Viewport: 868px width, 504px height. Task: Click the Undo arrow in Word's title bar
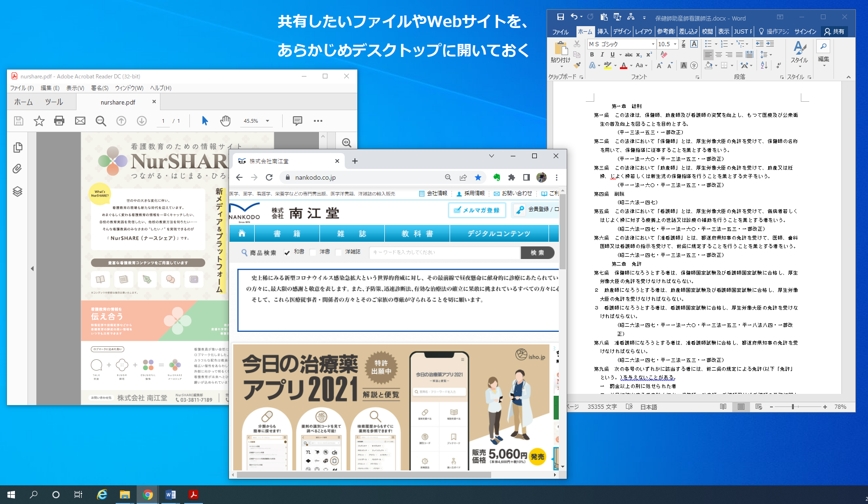tap(574, 17)
